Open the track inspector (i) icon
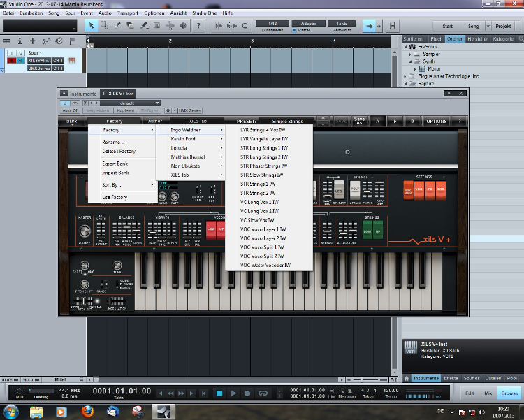Viewport: 524px width, 420px height. click(20, 41)
